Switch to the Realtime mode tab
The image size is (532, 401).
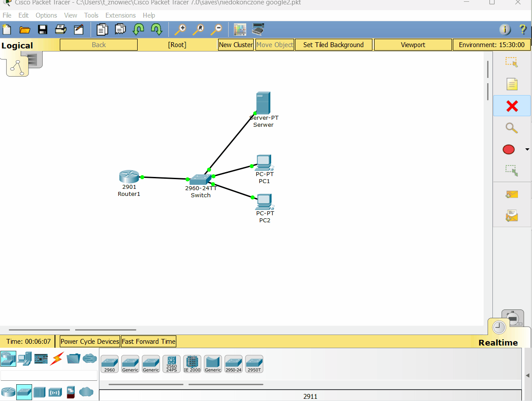coord(498,342)
